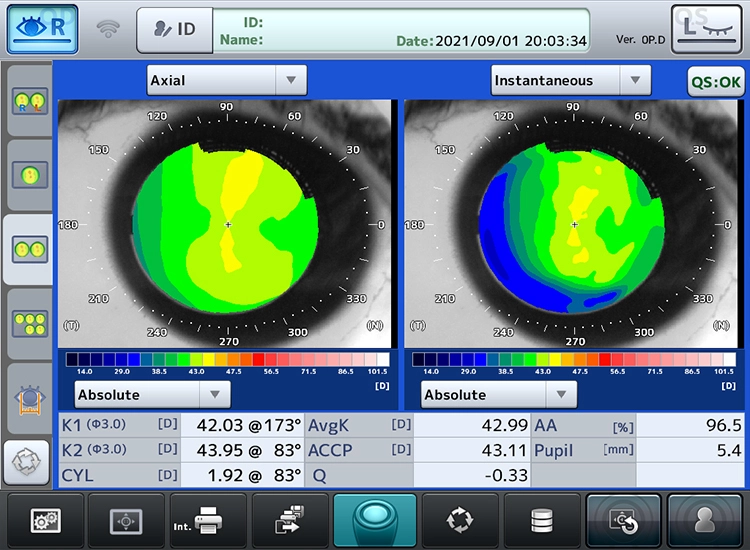Click the circular arrows refresh icon
Image resolution: width=750 pixels, height=550 pixels.
(458, 519)
